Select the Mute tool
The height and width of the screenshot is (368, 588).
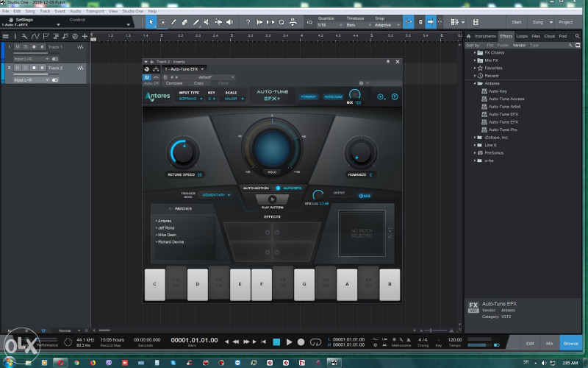(x=207, y=22)
